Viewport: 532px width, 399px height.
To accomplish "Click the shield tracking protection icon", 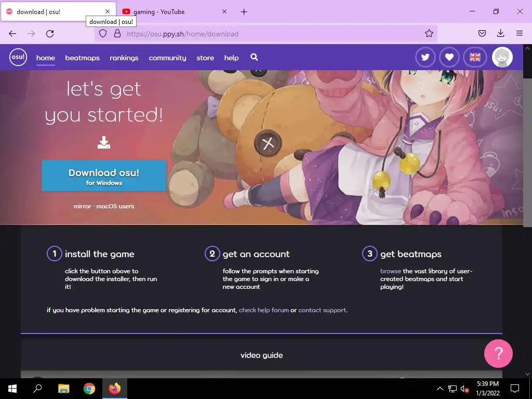I will pyautogui.click(x=103, y=33).
